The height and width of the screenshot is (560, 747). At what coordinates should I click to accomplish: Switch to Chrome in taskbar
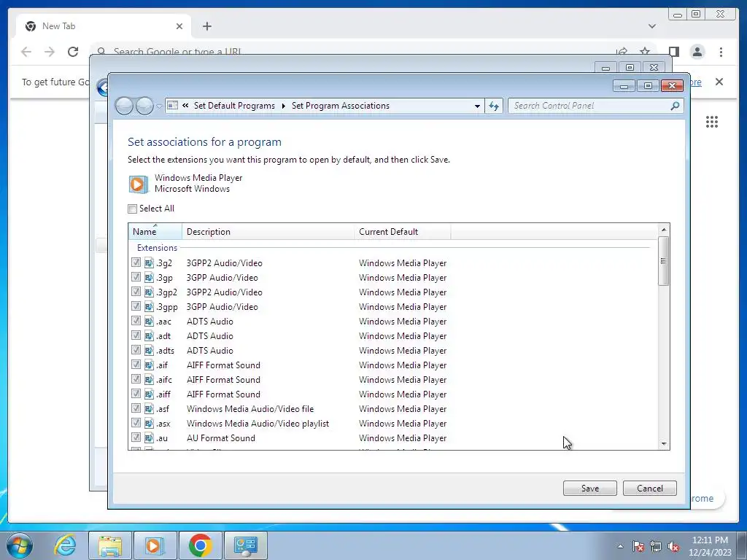pyautogui.click(x=200, y=545)
